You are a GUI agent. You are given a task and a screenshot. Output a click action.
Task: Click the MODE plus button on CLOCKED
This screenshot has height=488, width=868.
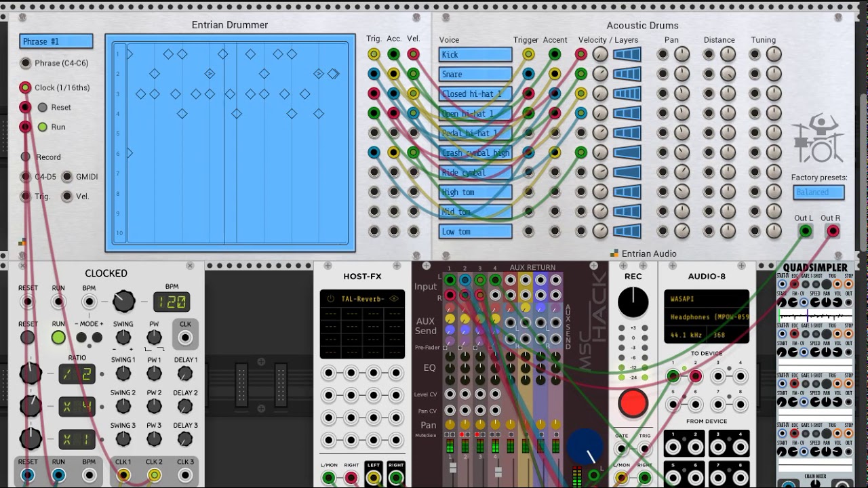point(96,338)
